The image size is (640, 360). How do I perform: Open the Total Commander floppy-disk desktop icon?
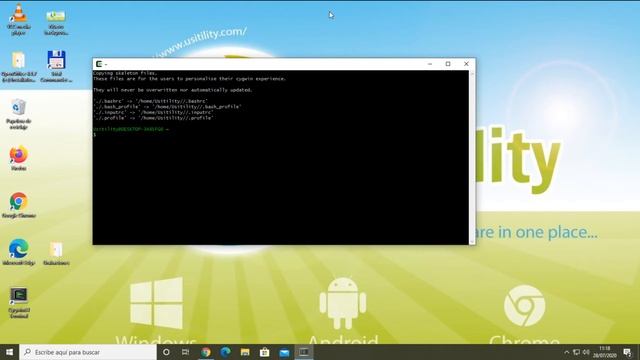click(x=56, y=66)
